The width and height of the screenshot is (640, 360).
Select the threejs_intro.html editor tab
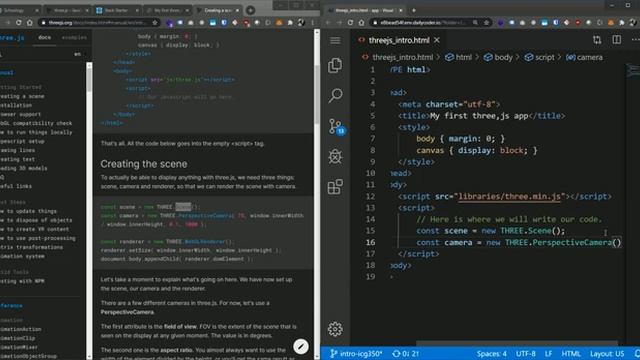[x=399, y=40]
